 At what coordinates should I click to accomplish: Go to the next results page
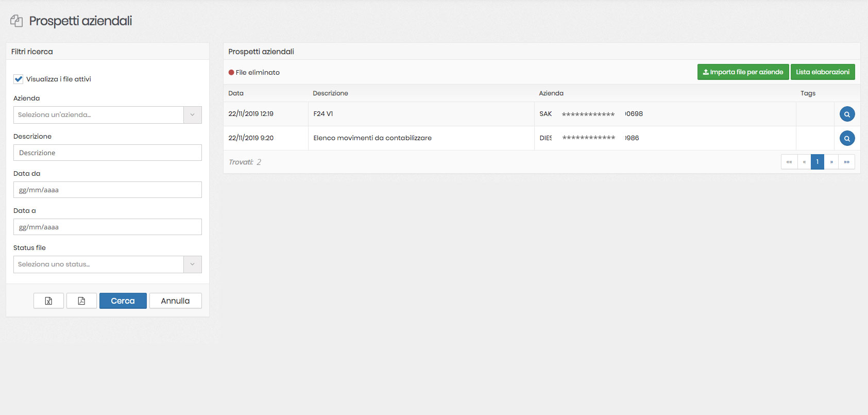coord(831,162)
